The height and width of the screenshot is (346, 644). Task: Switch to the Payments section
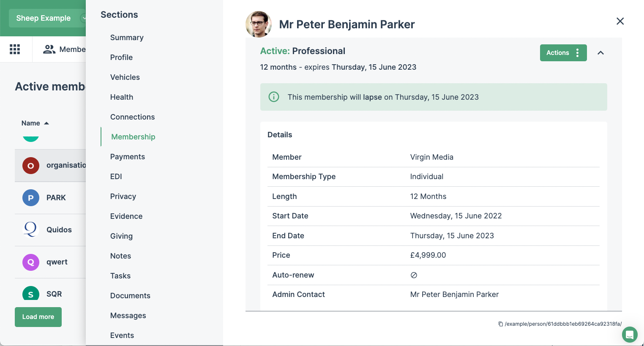tap(128, 156)
